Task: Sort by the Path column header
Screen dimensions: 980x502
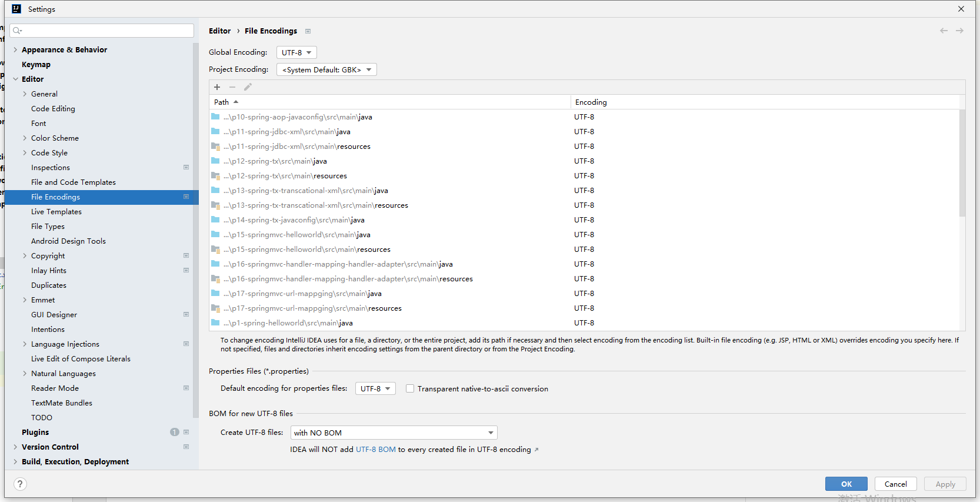Action: [x=389, y=102]
